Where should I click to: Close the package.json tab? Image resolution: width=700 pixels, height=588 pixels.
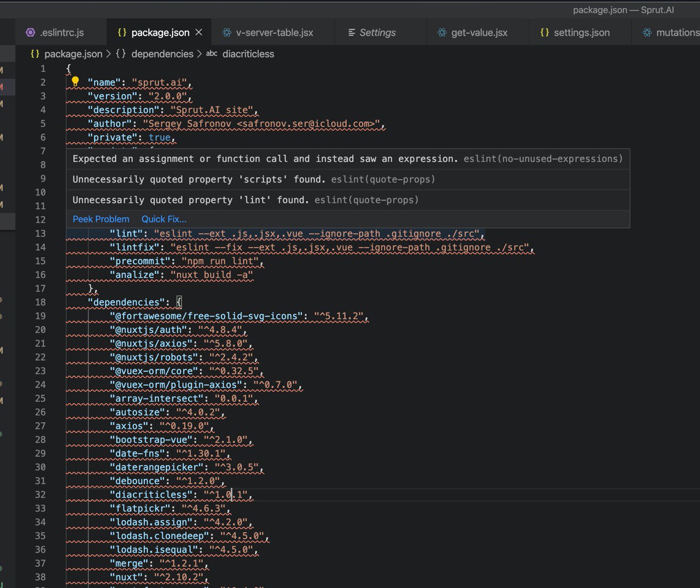pyautogui.click(x=199, y=33)
